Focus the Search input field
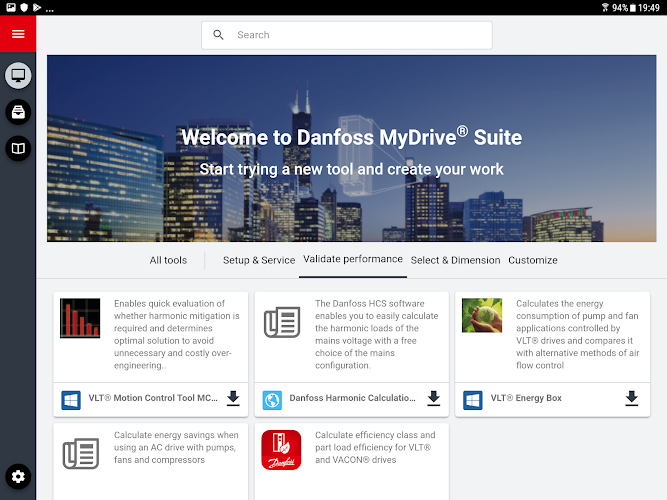Viewport: 667px width, 500px height. point(347,35)
